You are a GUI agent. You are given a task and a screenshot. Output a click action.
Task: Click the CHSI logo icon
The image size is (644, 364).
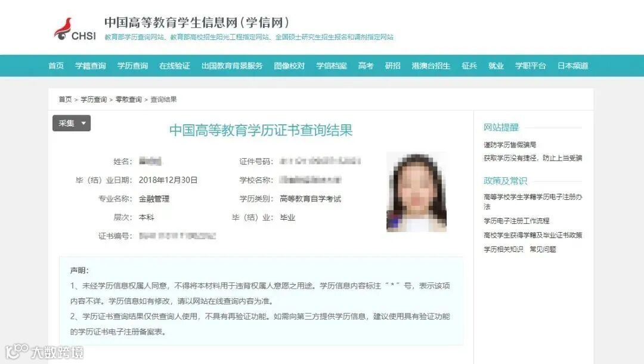(x=75, y=29)
